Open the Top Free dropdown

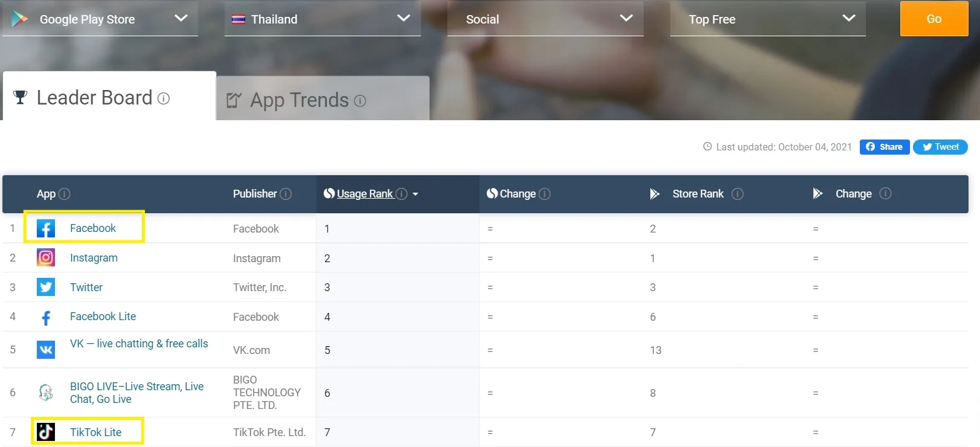point(767,19)
